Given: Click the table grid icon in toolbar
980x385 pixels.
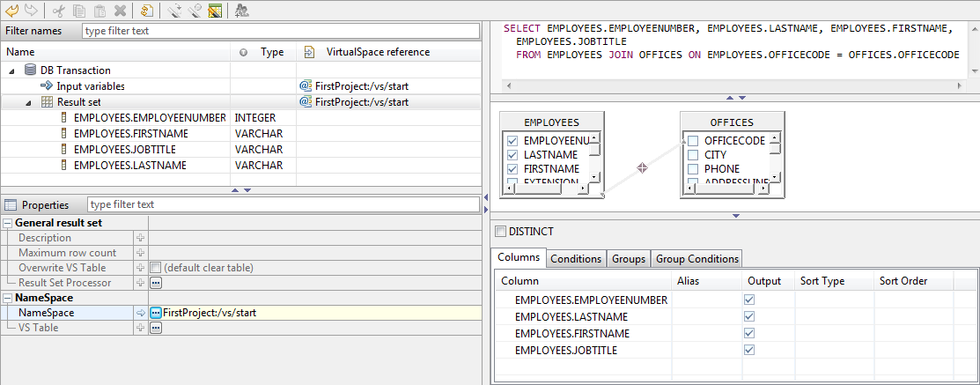Looking at the screenshot, I should click(215, 11).
